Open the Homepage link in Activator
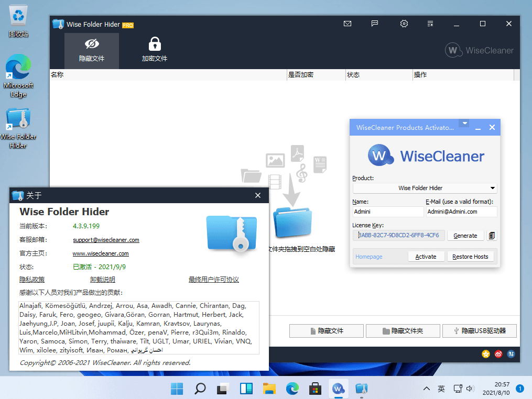 pyautogui.click(x=369, y=257)
